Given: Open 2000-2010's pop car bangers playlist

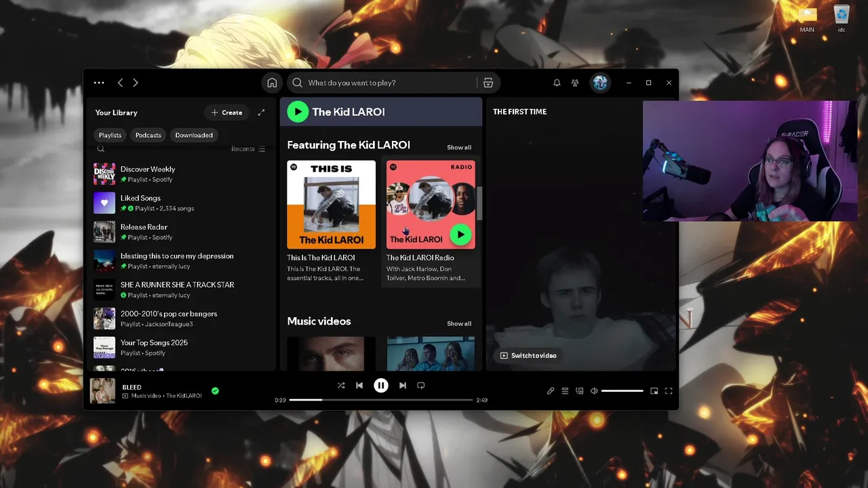Looking at the screenshot, I should click(182, 319).
